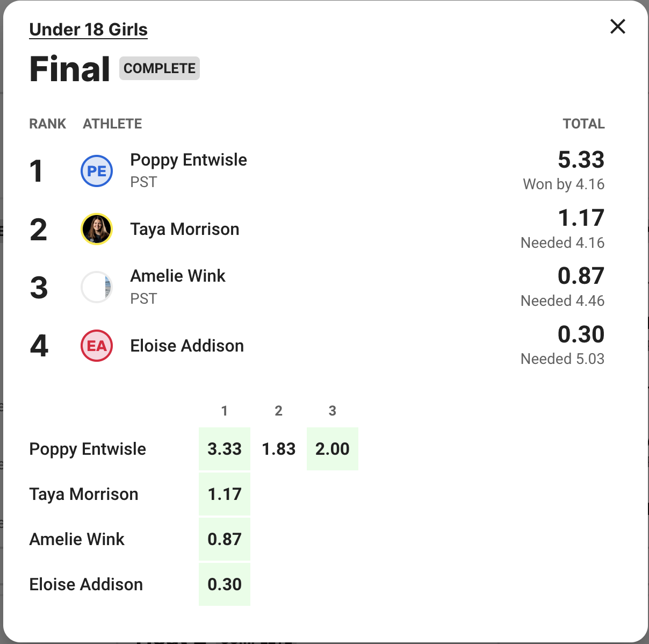This screenshot has width=649, height=644.
Task: Click Amelie Wink's 0.87 wave score
Action: click(225, 539)
